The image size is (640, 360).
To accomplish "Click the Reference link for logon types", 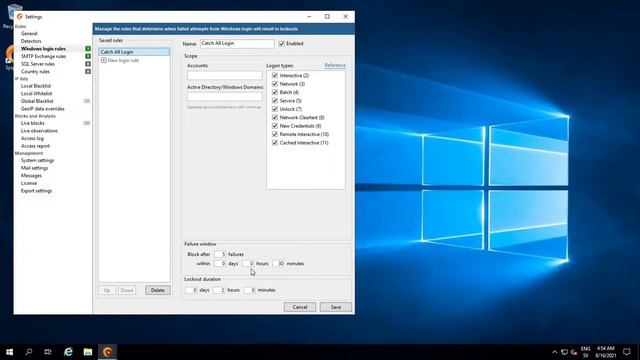I will [x=335, y=65].
